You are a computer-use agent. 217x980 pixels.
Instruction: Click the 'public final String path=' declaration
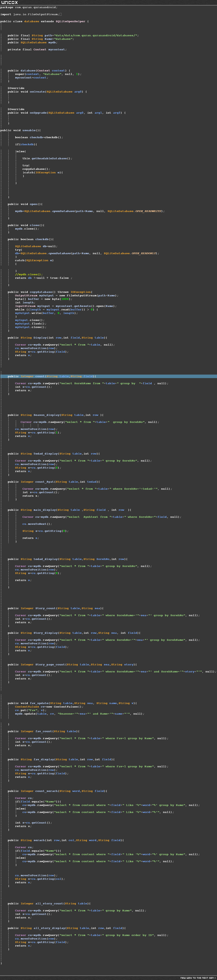point(73,35)
